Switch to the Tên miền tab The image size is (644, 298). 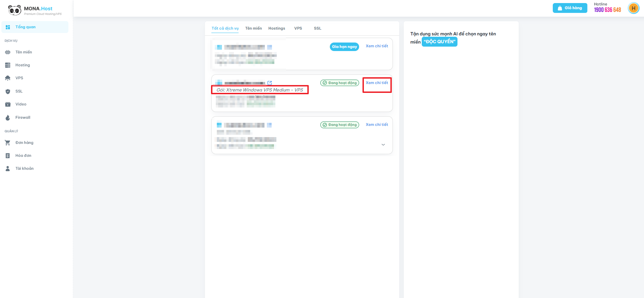(x=254, y=28)
